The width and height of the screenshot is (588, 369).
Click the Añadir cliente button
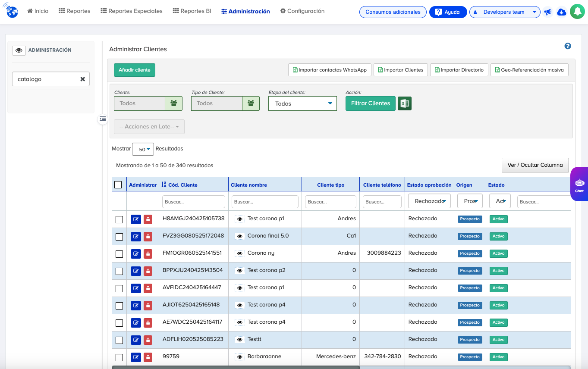[134, 70]
